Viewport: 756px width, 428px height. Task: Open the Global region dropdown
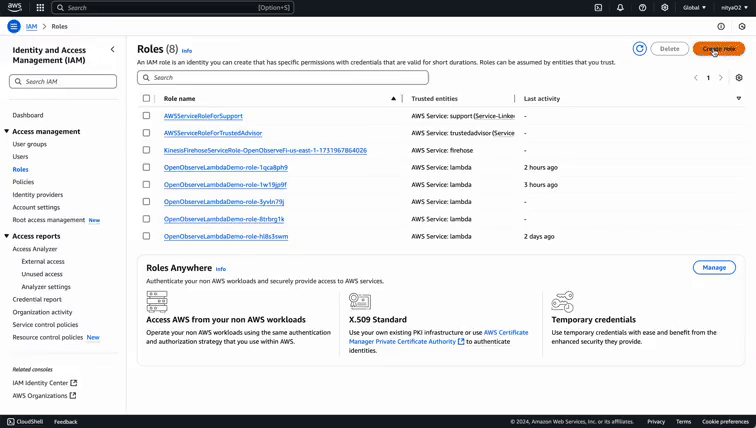[694, 8]
